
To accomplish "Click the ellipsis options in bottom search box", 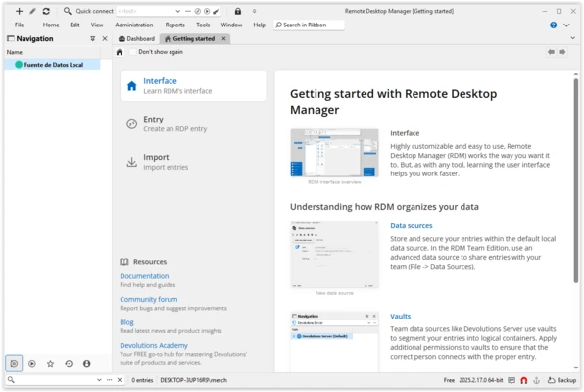I will (x=109, y=380).
